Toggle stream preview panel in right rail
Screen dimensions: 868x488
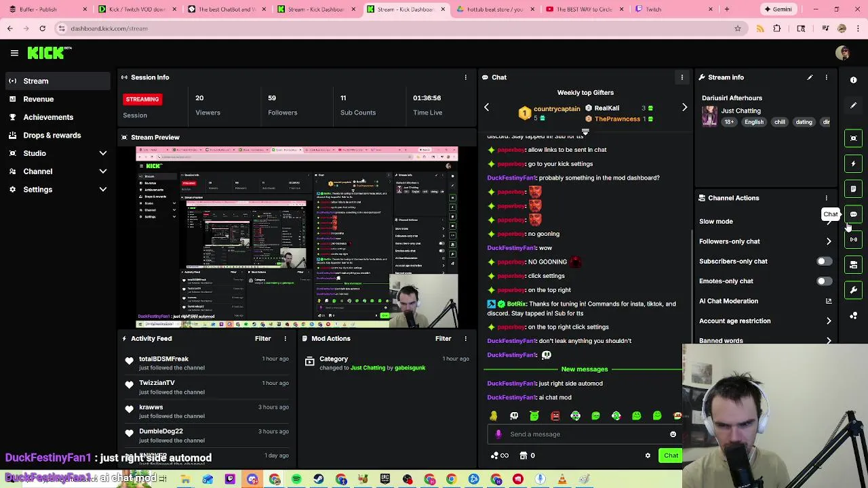(854, 138)
